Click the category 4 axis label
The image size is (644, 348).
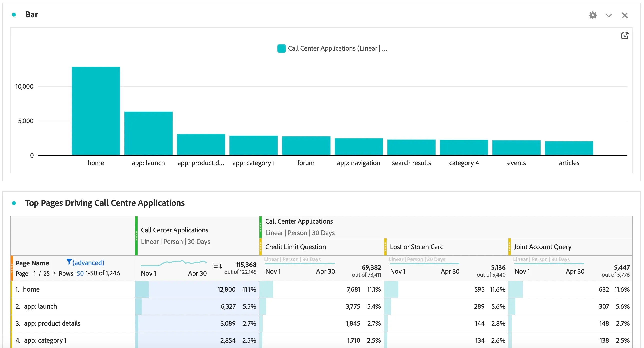464,163
